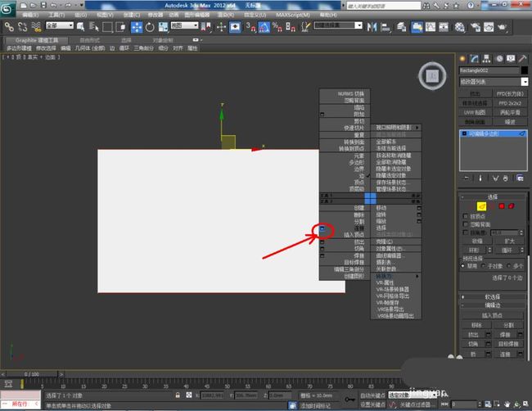This screenshot has width=532, height=411.
Task: Open the MAXScript(M) menu
Action: [x=292, y=15]
